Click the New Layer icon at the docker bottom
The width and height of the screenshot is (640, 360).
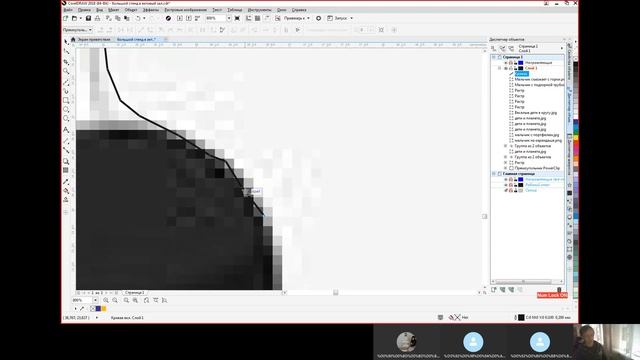[494, 289]
